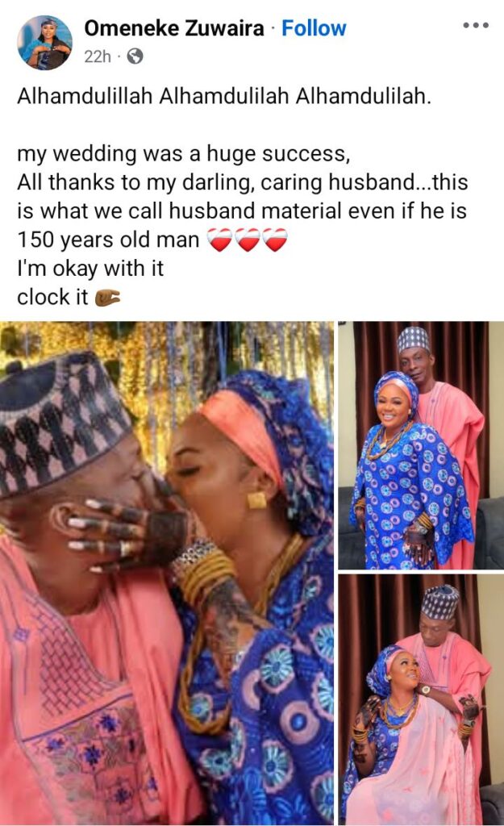Click the public globe privacy icon
504x826 pixels.
click(135, 56)
